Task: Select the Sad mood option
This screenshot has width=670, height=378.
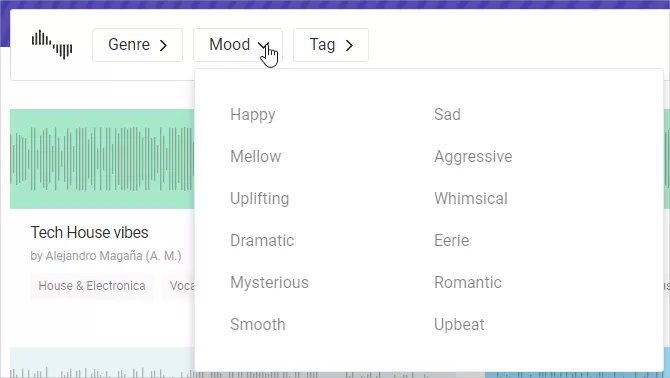Action: 447,114
